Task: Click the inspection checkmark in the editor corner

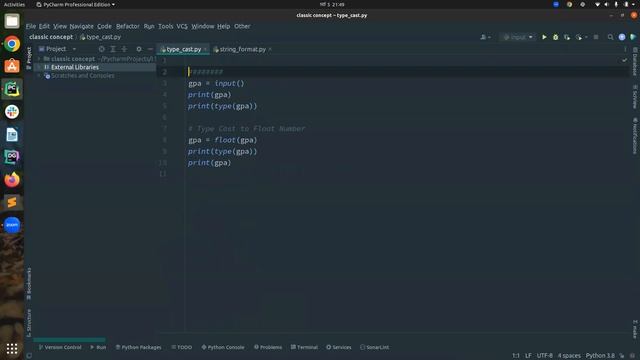Action: (624, 60)
